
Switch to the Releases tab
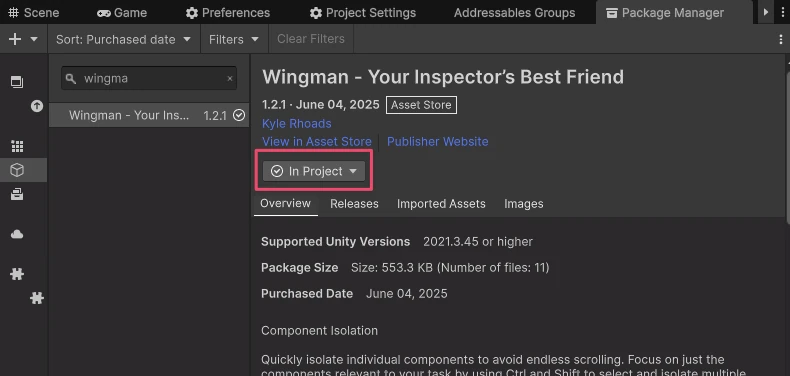354,204
